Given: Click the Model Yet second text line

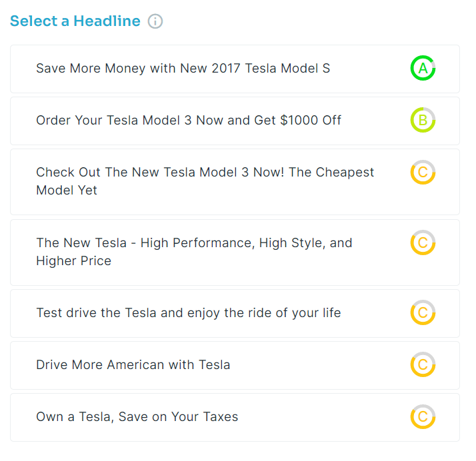Looking at the screenshot, I should coord(67,190).
